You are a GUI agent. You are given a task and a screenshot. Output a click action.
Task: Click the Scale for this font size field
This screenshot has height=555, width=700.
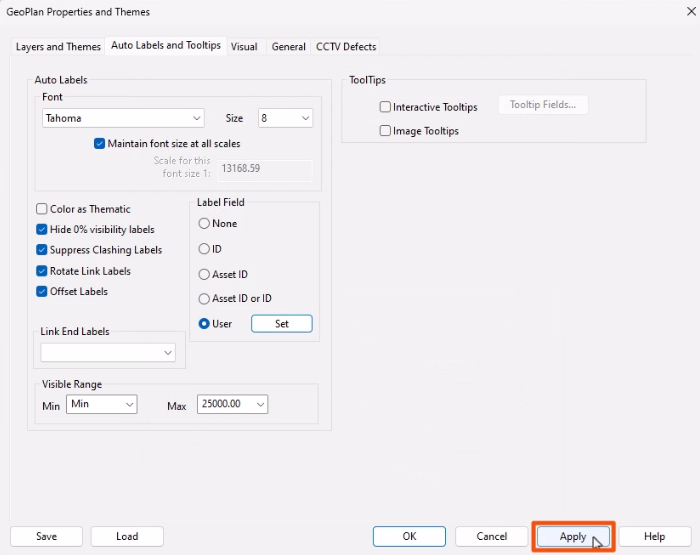click(265, 169)
